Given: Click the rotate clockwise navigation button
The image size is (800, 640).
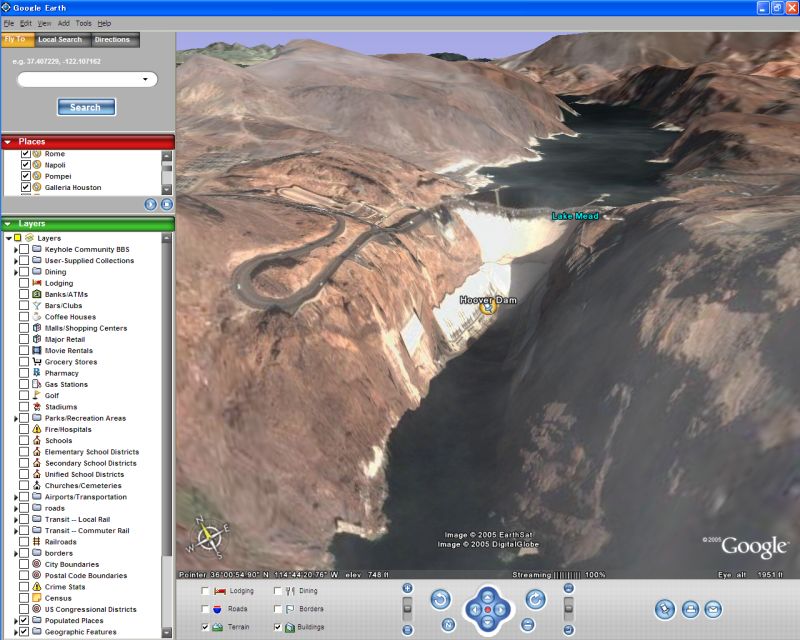Looking at the screenshot, I should click(x=535, y=599).
